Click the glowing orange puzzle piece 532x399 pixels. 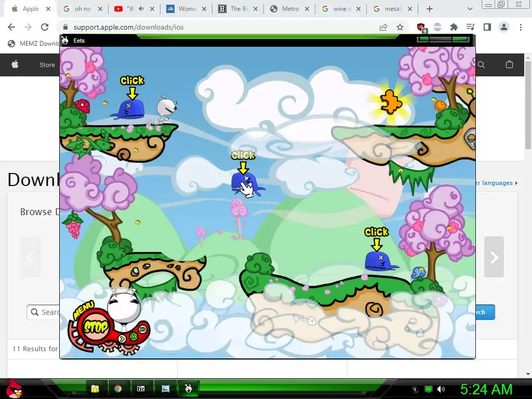[390, 101]
